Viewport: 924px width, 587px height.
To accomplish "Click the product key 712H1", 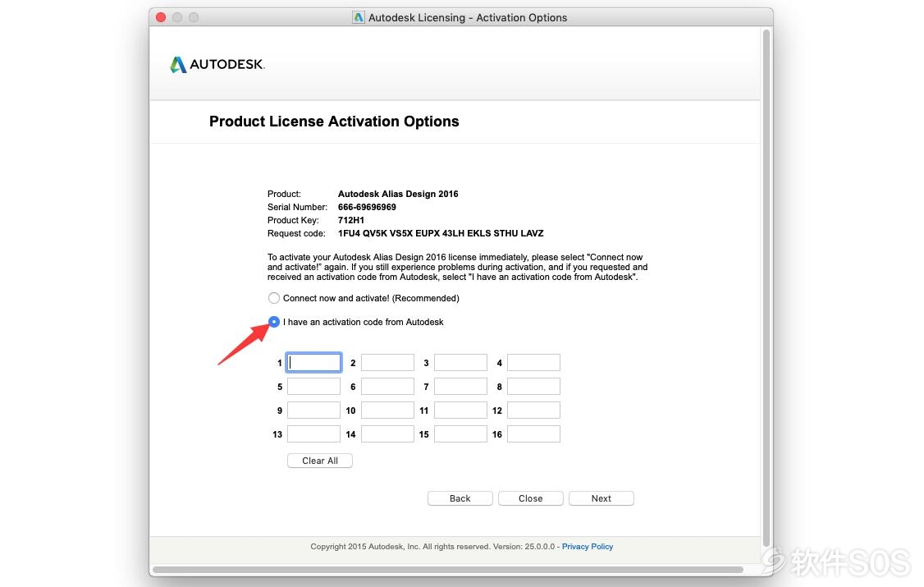I will (351, 220).
